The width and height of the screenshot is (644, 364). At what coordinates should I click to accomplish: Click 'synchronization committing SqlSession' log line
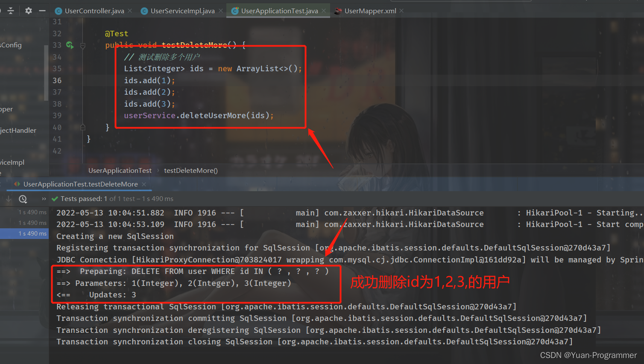(x=322, y=318)
